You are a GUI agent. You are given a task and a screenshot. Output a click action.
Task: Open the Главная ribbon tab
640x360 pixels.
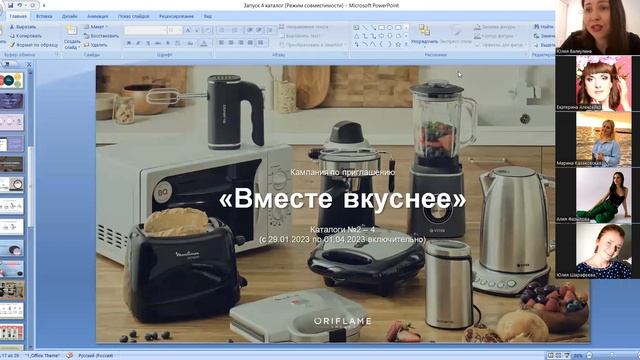pos(18,16)
